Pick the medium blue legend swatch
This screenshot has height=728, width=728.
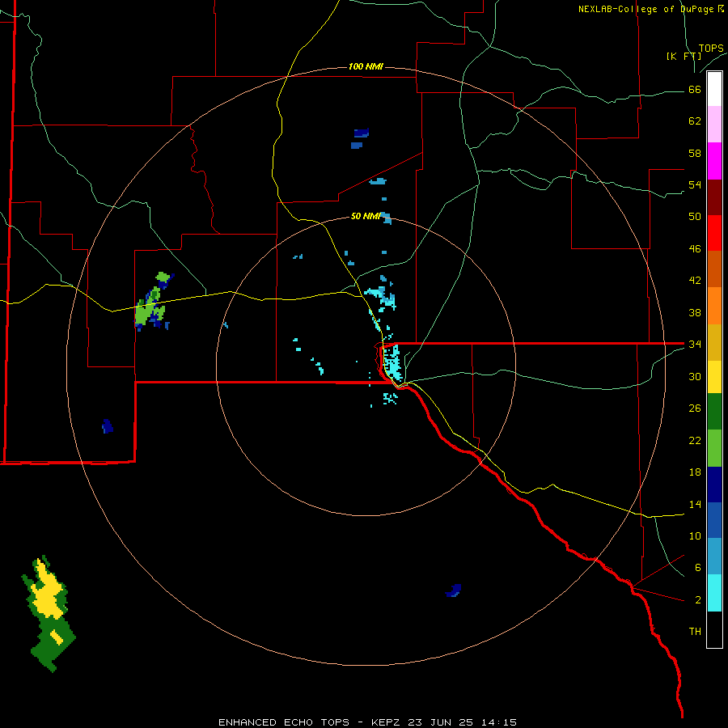(714, 520)
